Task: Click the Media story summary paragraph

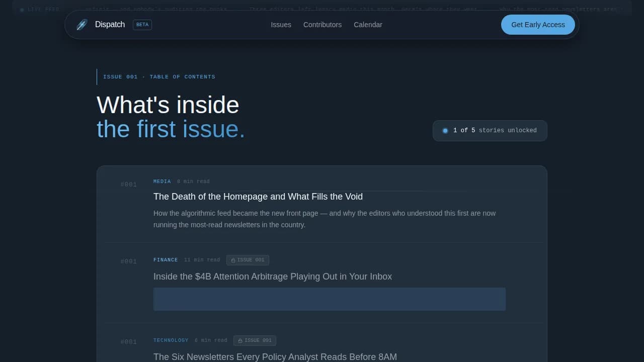Action: pos(325,219)
